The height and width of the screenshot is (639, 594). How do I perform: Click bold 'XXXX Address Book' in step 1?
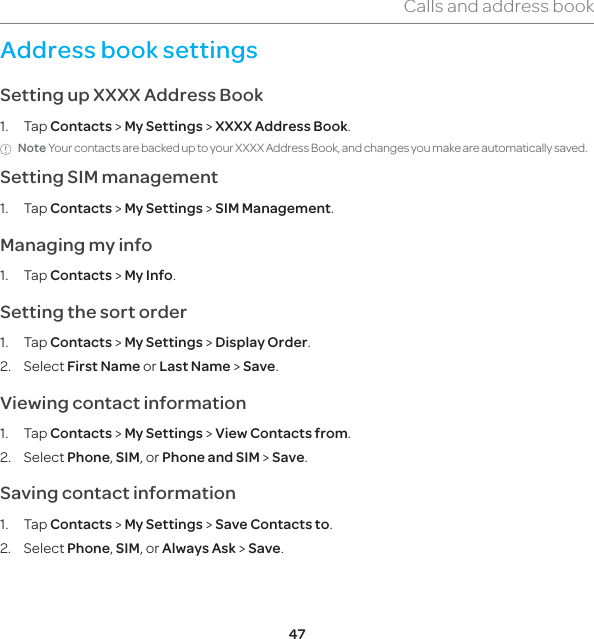(x=281, y=127)
